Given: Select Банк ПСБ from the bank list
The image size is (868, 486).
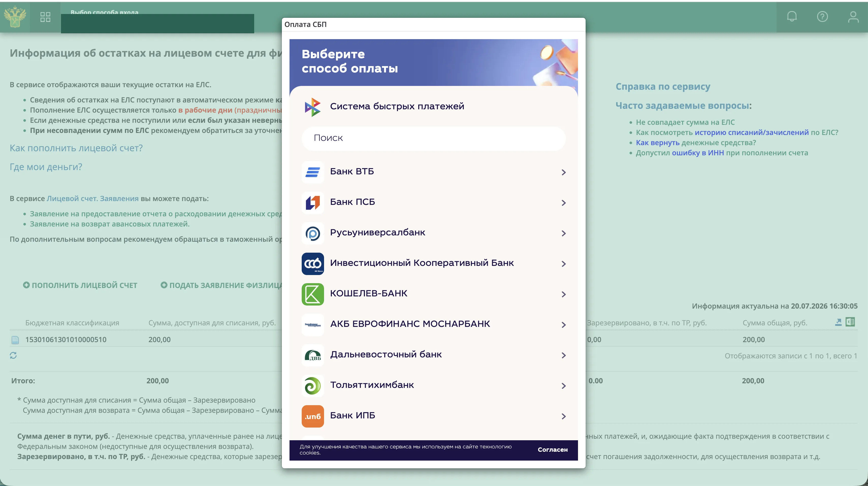Looking at the screenshot, I should (434, 203).
